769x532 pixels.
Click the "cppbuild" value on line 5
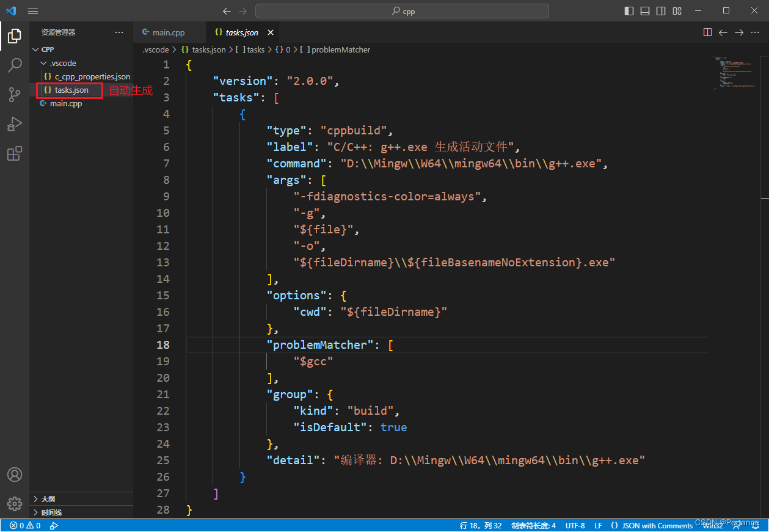(354, 131)
